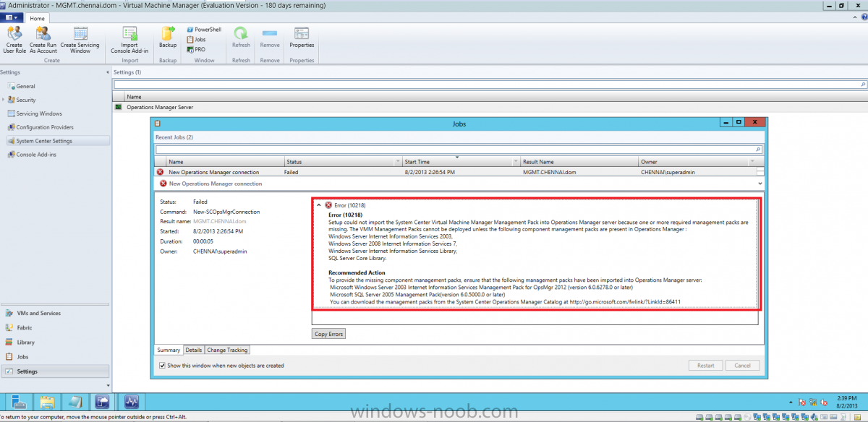Toggle Show this window when new objects created

tap(162, 366)
